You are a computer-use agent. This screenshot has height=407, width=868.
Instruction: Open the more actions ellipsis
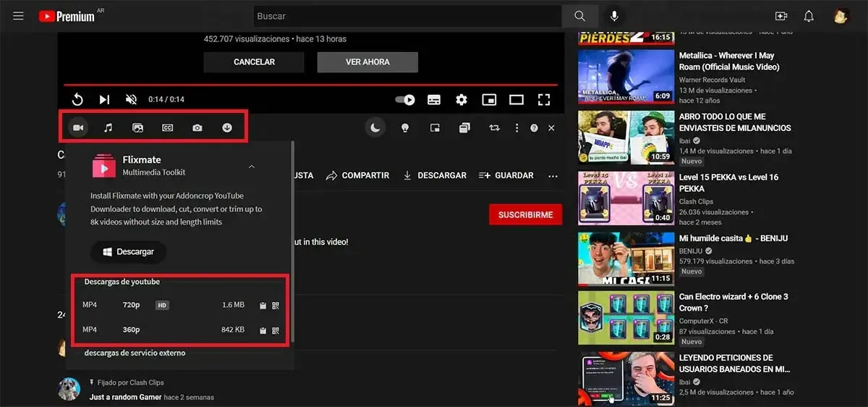tap(553, 175)
